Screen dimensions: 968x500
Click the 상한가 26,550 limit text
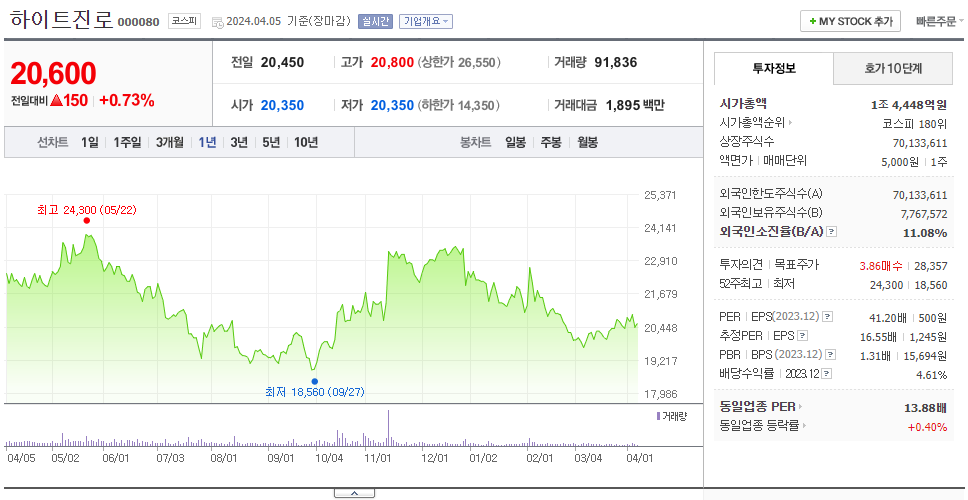pos(459,62)
